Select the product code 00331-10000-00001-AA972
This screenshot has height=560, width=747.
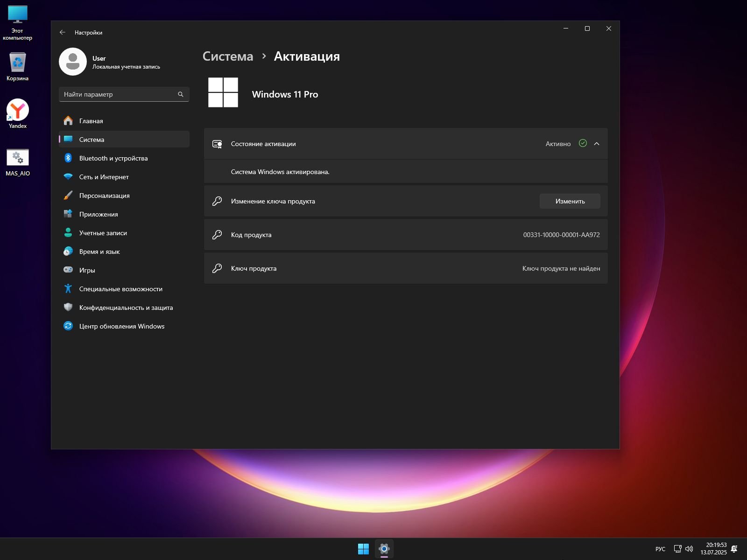[x=561, y=235]
